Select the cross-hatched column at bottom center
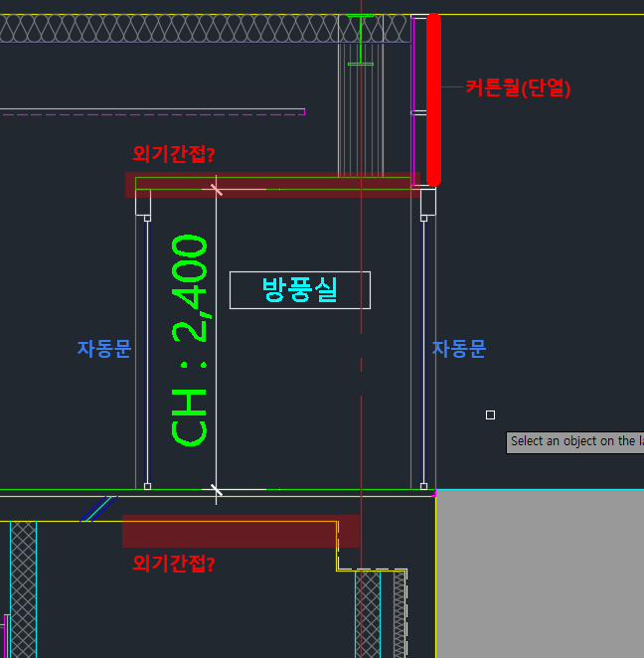The image size is (644, 658). (368, 611)
